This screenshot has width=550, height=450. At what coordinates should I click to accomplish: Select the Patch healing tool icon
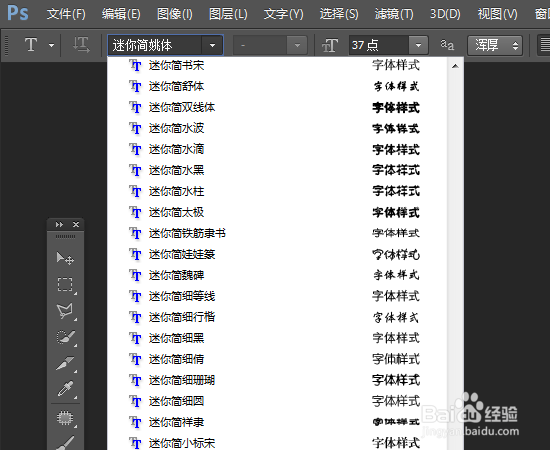pos(65,418)
